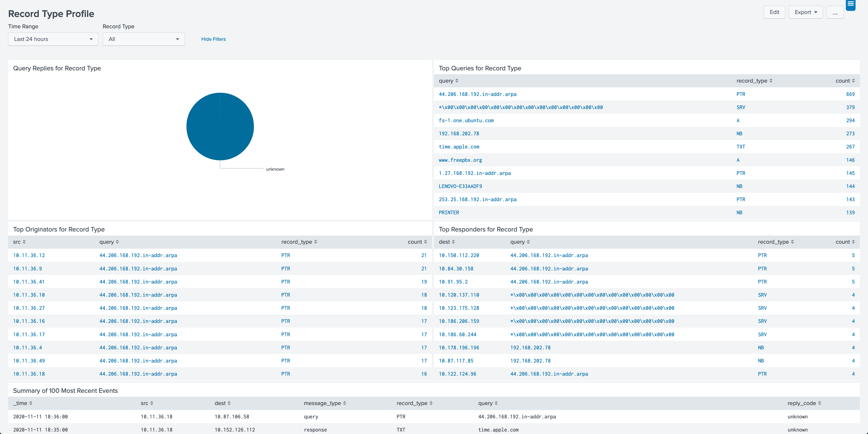The width and height of the screenshot is (868, 434).
Task: Click 192.168.202.78 query for dest 10.87.117.85
Action: click(530, 361)
